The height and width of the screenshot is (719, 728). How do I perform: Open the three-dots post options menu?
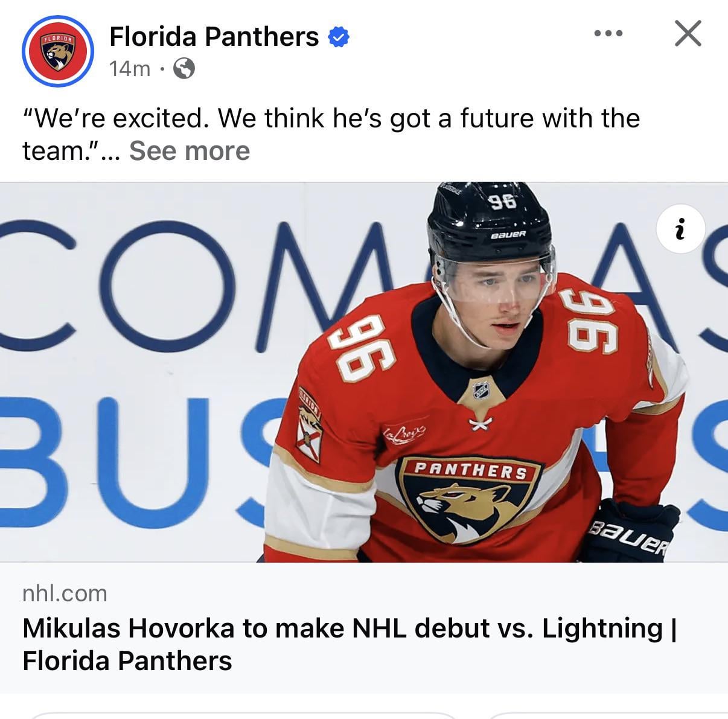pos(608,33)
